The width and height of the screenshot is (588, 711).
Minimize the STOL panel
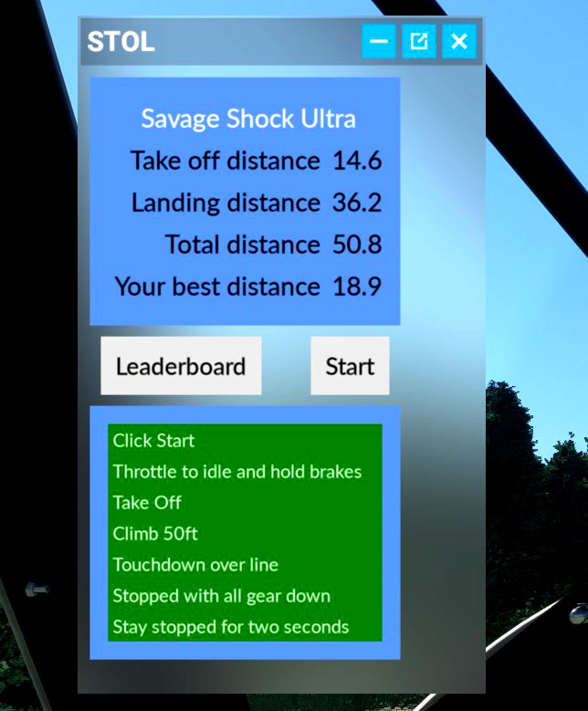(379, 41)
